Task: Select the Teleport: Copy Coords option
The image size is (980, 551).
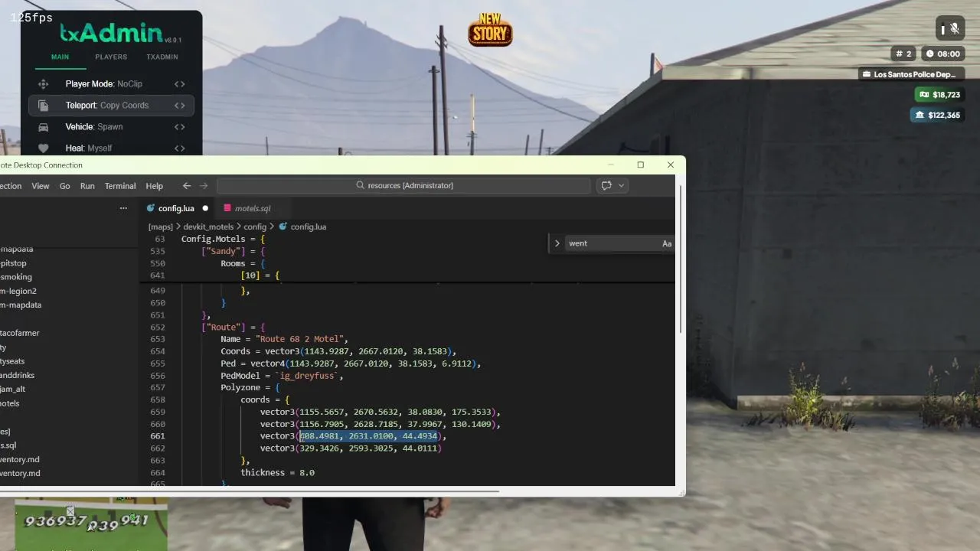Action: [111, 106]
